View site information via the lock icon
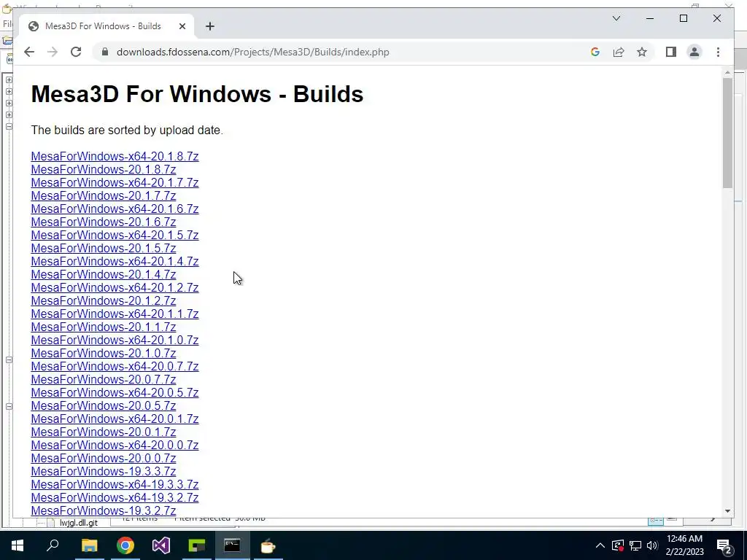 tap(105, 52)
